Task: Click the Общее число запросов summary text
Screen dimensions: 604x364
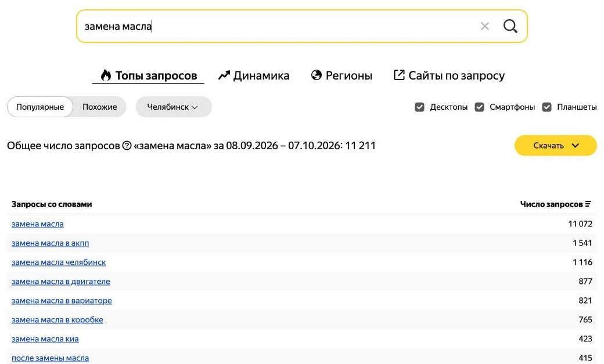Action: click(x=192, y=146)
